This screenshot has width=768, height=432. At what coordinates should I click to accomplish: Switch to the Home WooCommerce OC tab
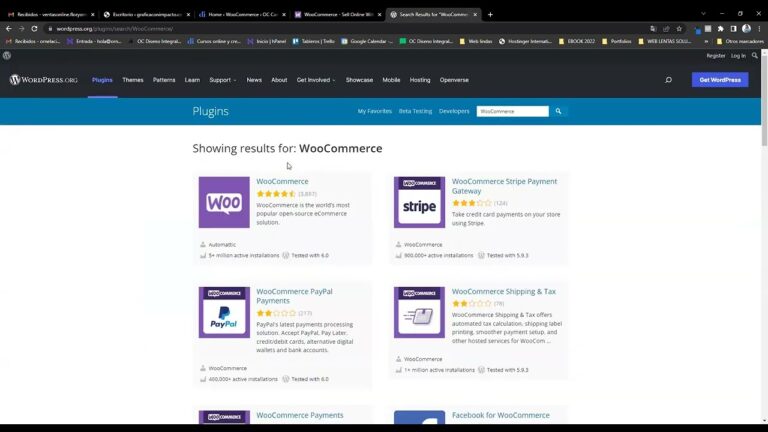[x=241, y=15]
